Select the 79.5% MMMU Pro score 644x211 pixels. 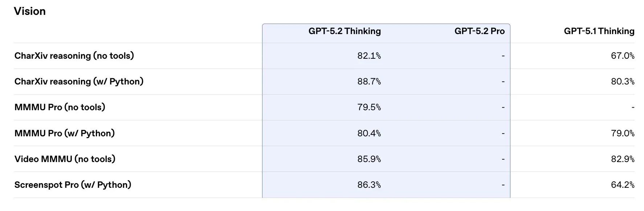click(369, 107)
